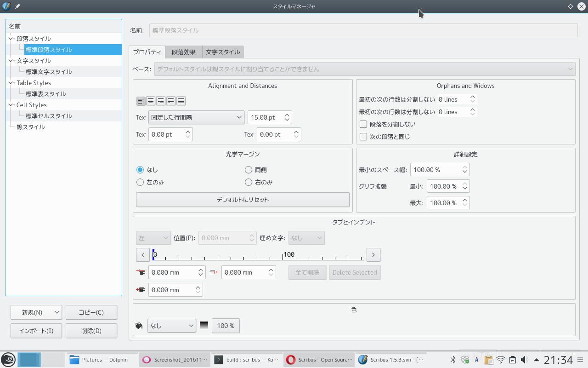Image resolution: width=588 pixels, height=368 pixels.
Task: Select the center alignment icon
Action: (151, 101)
